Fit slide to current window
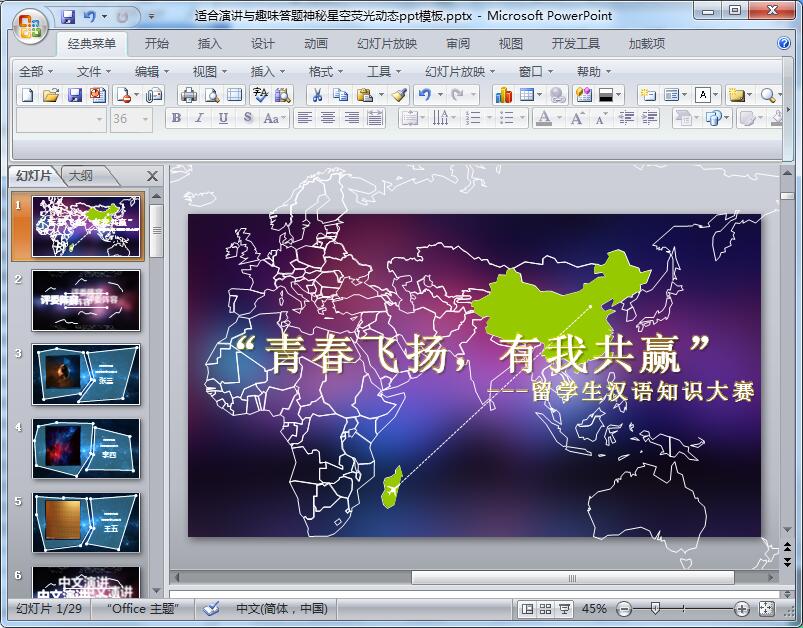This screenshot has width=803, height=628. (x=766, y=609)
